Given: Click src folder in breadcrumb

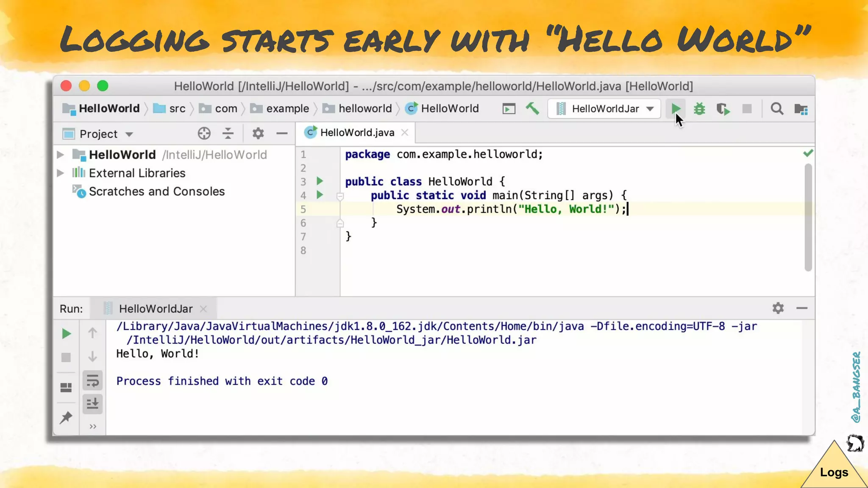Looking at the screenshot, I should coord(169,108).
